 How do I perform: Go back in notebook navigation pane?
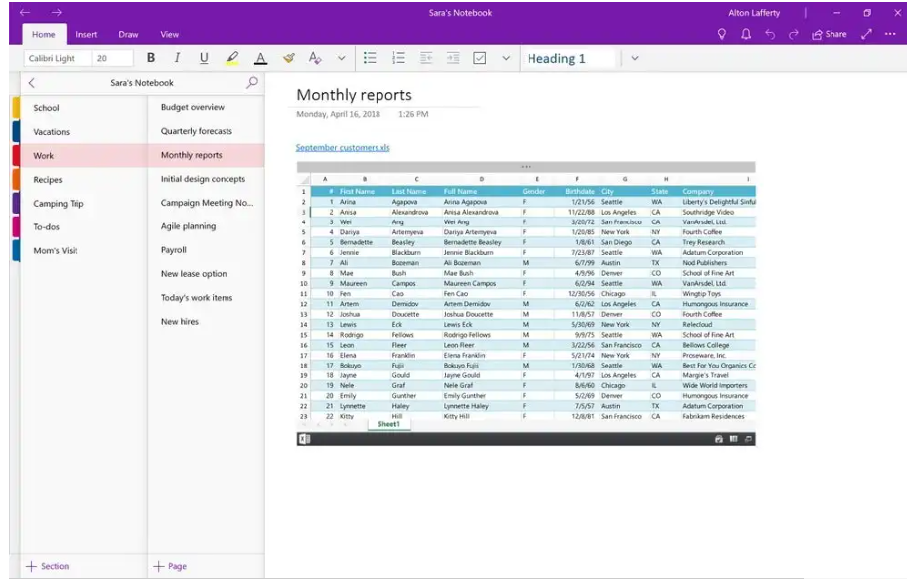point(32,83)
